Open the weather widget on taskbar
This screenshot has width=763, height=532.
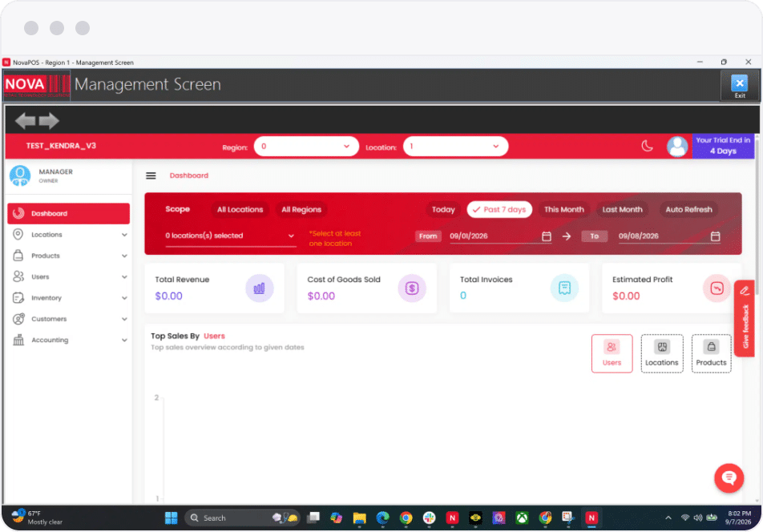[x=38, y=518]
